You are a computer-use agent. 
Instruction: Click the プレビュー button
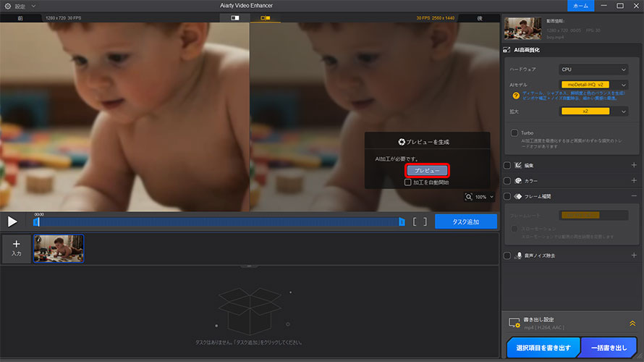pyautogui.click(x=428, y=170)
